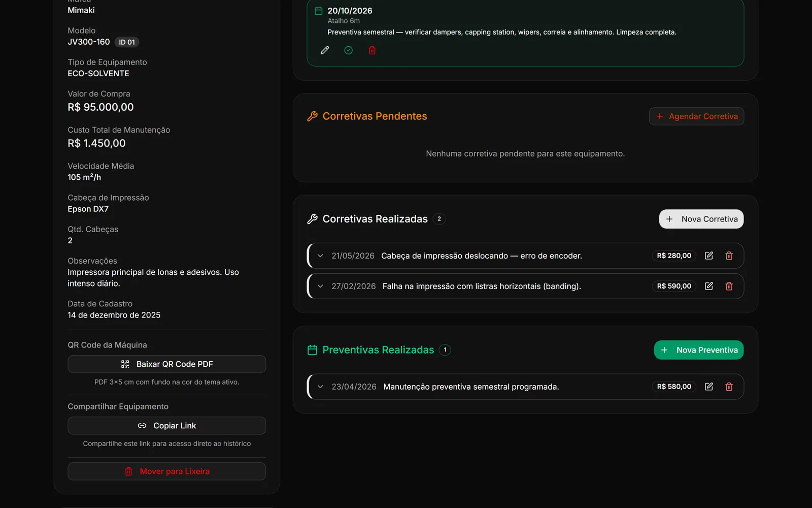Move equipment to trash with Mover para Lixeira
The height and width of the screenshot is (508, 812).
(x=166, y=471)
